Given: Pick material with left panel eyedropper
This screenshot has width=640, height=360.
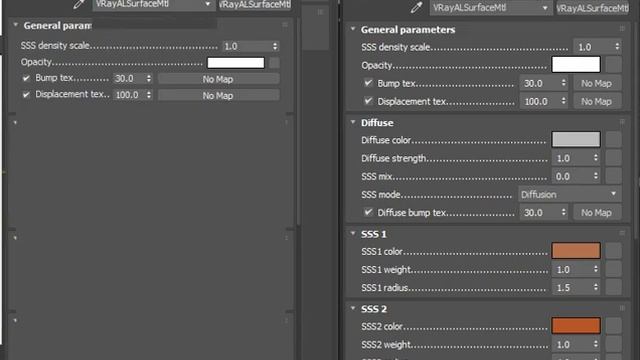Looking at the screenshot, I should point(79,4).
